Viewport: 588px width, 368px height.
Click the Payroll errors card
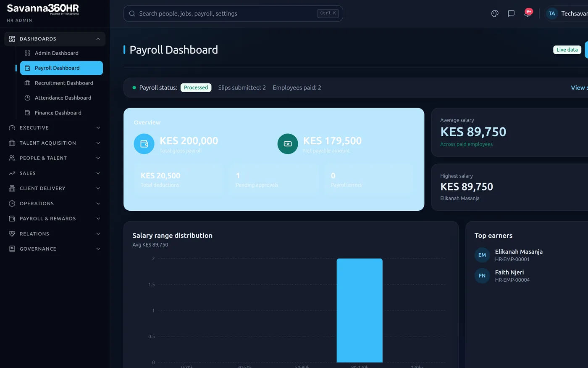coord(369,180)
